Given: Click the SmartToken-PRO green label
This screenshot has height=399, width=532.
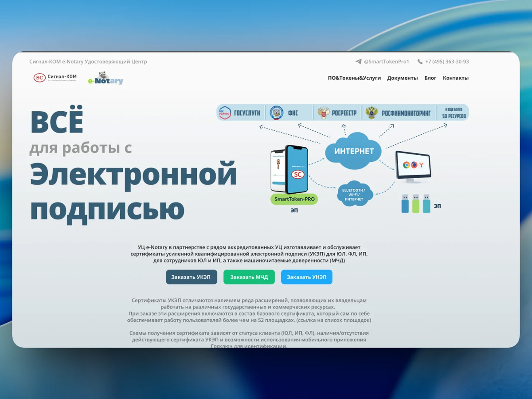Looking at the screenshot, I should tap(294, 199).
